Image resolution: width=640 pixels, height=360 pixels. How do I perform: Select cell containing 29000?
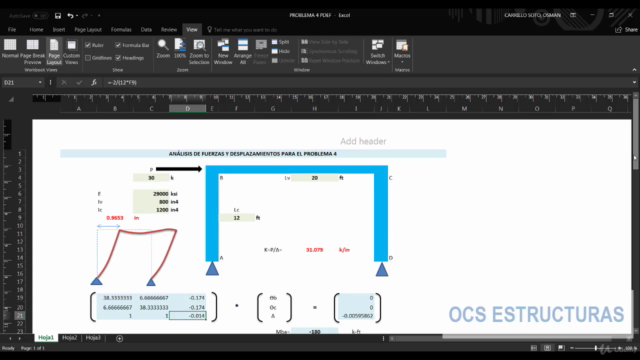click(x=151, y=194)
